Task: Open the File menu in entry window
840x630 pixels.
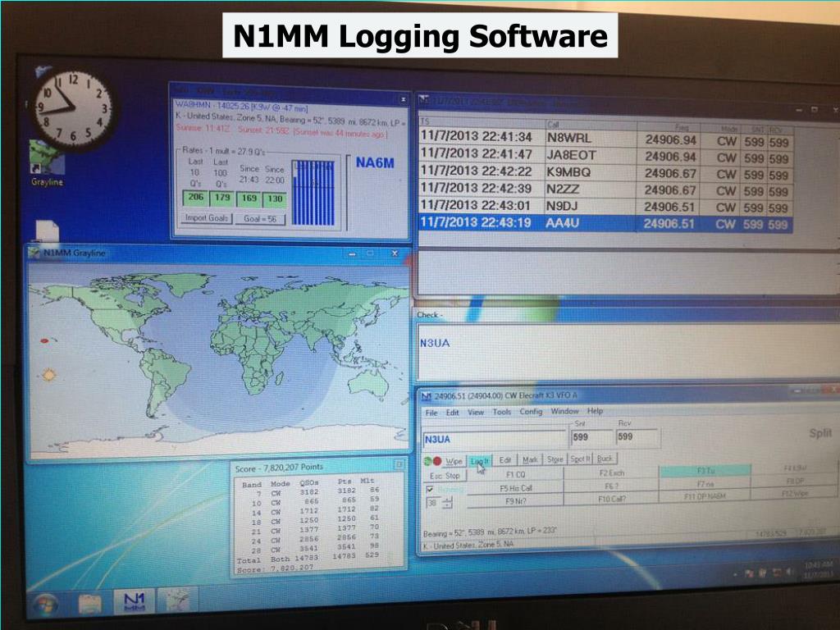Action: [x=431, y=413]
